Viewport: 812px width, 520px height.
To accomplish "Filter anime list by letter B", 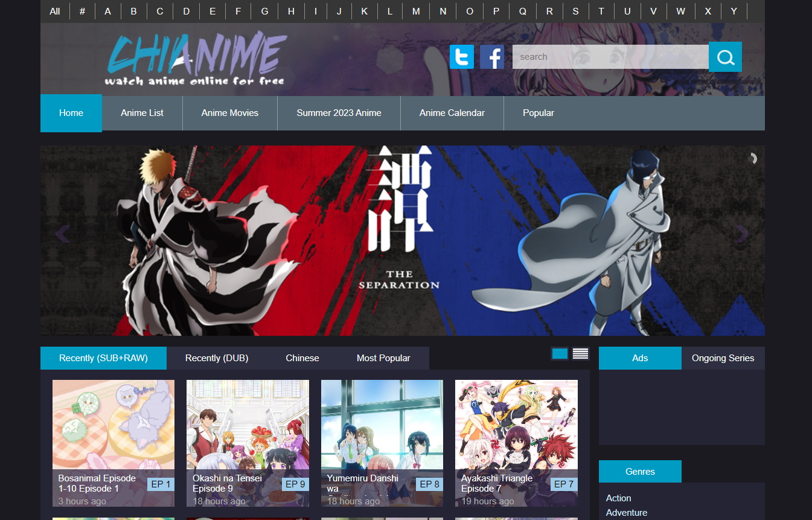I will 133,11.
